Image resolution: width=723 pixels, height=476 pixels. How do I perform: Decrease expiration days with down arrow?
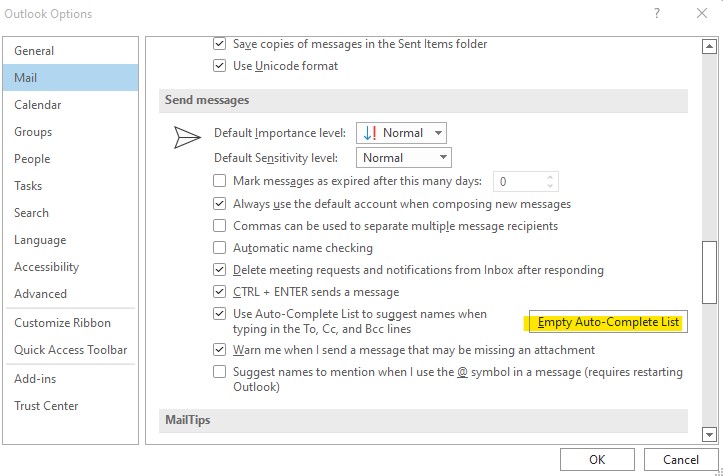[550, 185]
